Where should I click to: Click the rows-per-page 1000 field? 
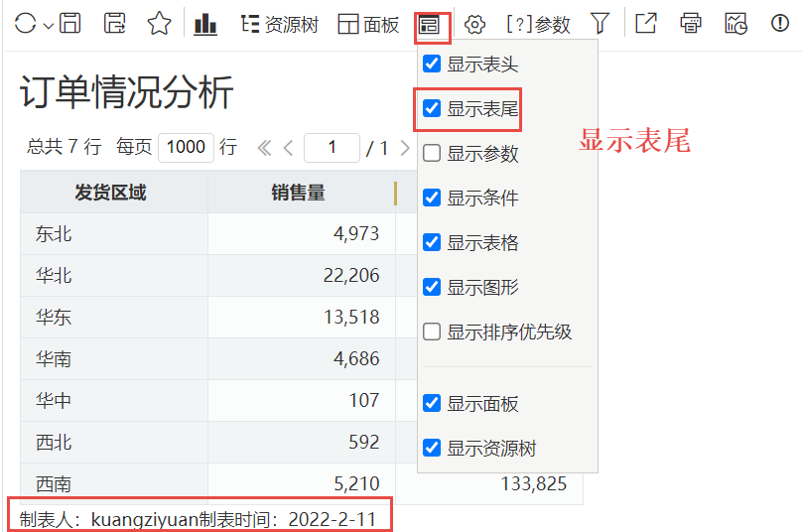pyautogui.click(x=186, y=147)
